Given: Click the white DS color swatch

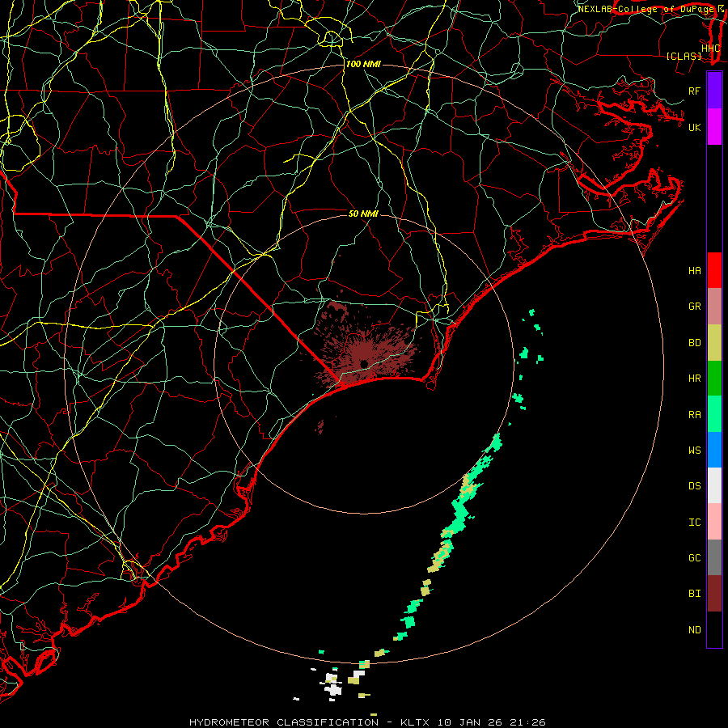Looking at the screenshot, I should pyautogui.click(x=714, y=485).
